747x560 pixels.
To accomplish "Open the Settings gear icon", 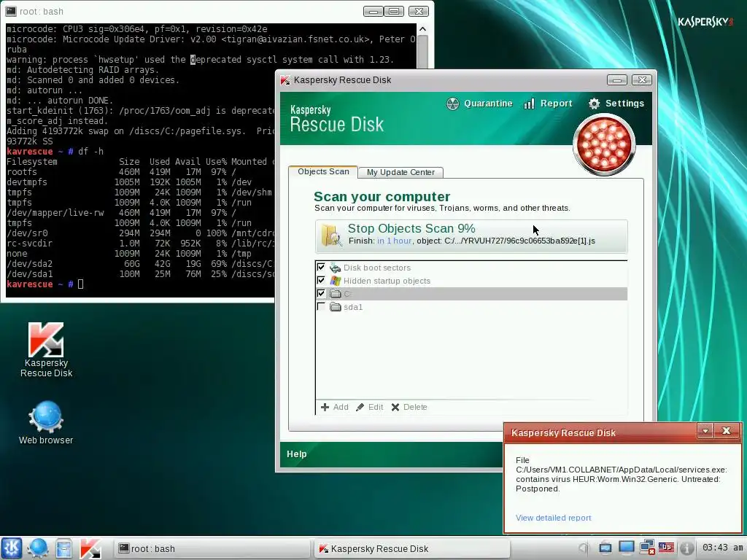I will pos(594,104).
